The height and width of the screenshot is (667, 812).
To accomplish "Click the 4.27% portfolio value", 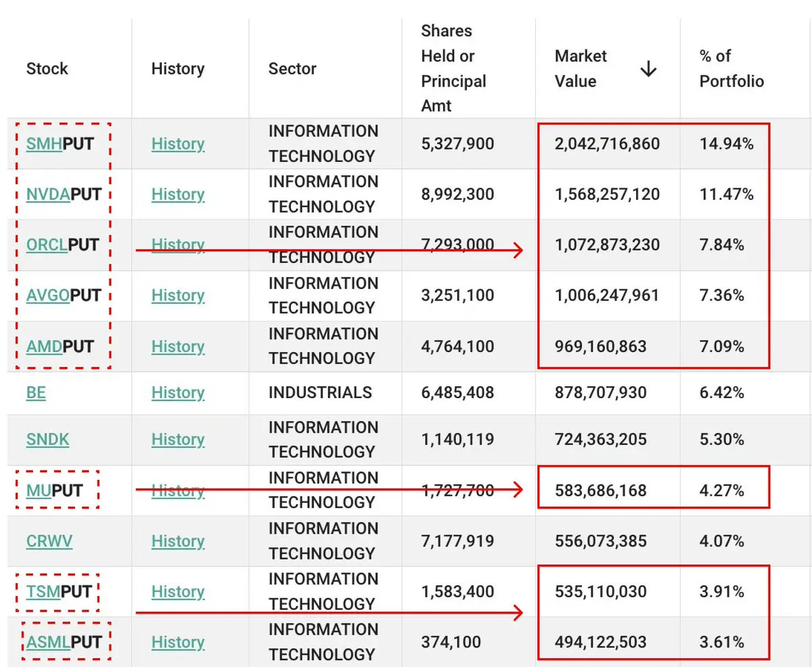I will point(722,490).
